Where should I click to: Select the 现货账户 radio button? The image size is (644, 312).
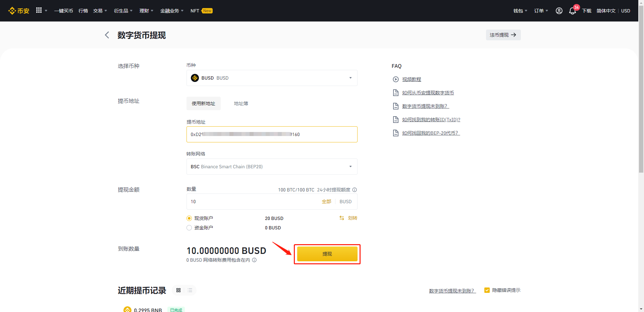point(189,218)
